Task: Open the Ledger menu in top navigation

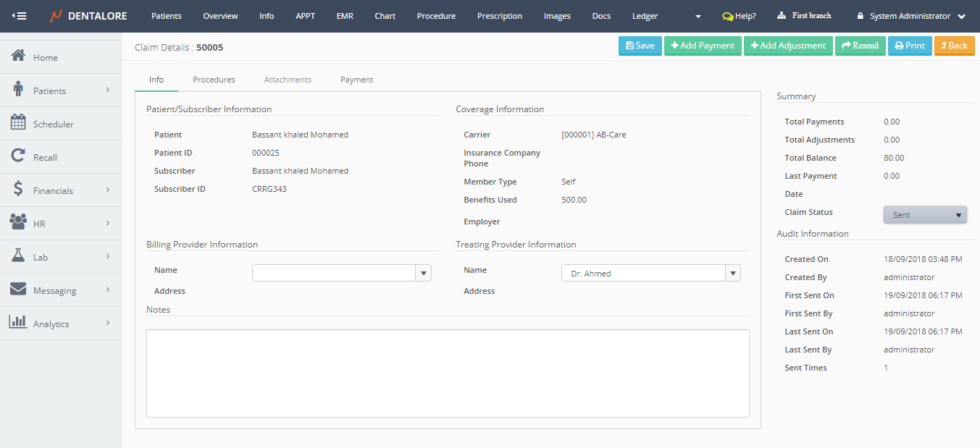Action: click(x=645, y=16)
